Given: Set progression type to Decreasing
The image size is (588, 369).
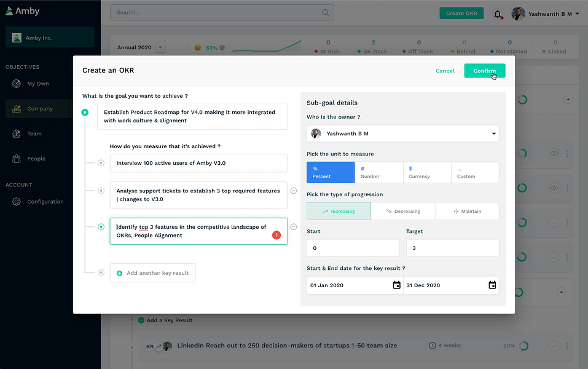Looking at the screenshot, I should [402, 211].
